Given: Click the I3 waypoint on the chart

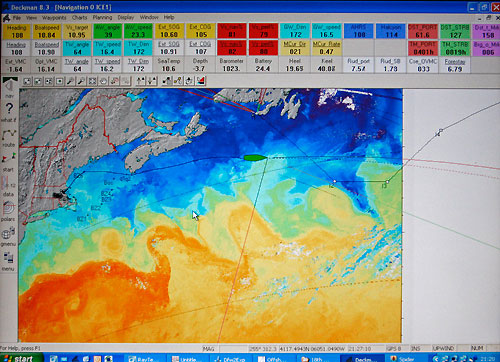Looking at the screenshot, I should [x=387, y=182].
